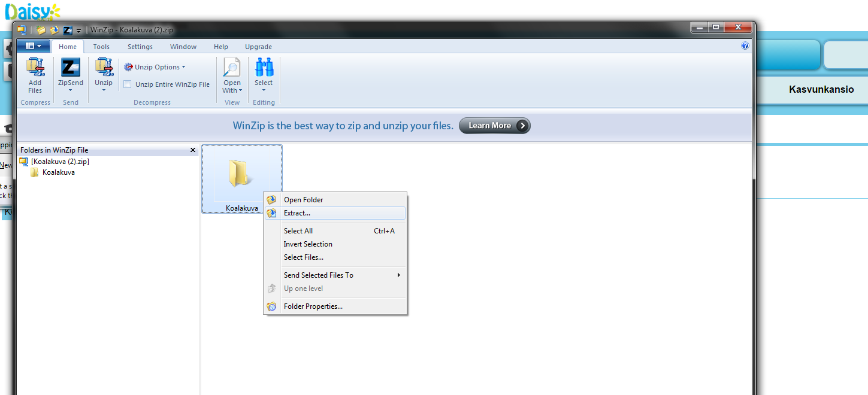Click the Select binoculars icon
Screen dimensions: 868x395
tap(264, 68)
